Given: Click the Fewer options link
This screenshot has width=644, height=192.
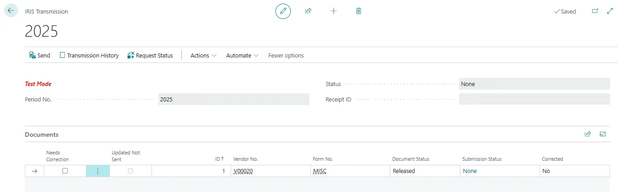Looking at the screenshot, I should (286, 55).
